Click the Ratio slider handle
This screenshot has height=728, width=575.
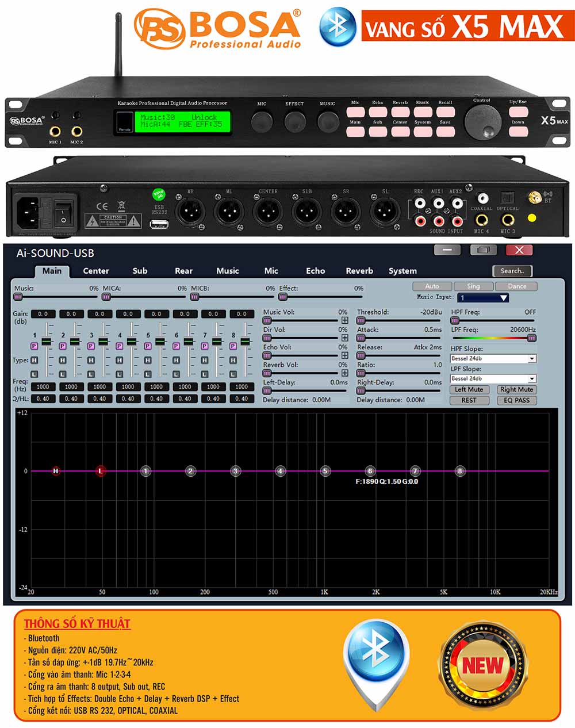coord(361,373)
